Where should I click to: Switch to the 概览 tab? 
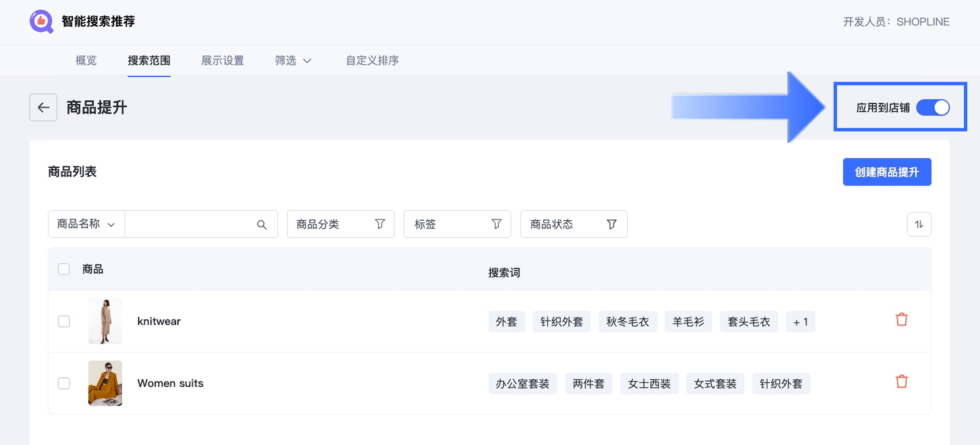pos(86,61)
